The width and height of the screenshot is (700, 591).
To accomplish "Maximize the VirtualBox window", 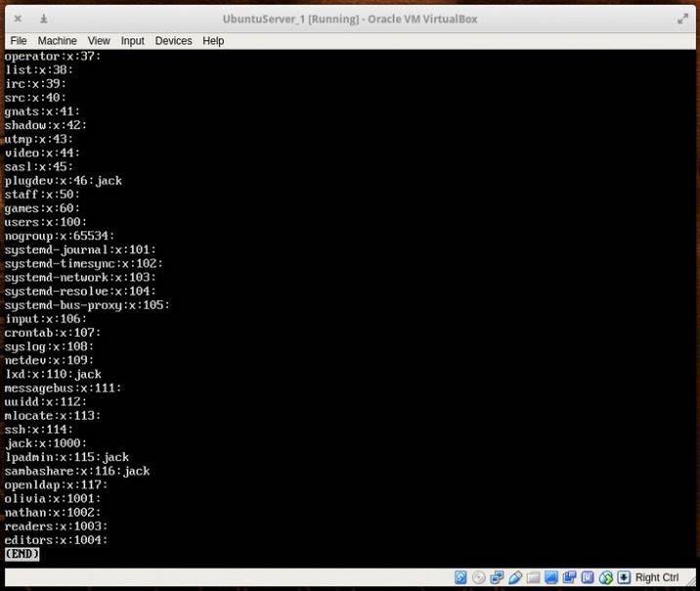I will [x=682, y=19].
